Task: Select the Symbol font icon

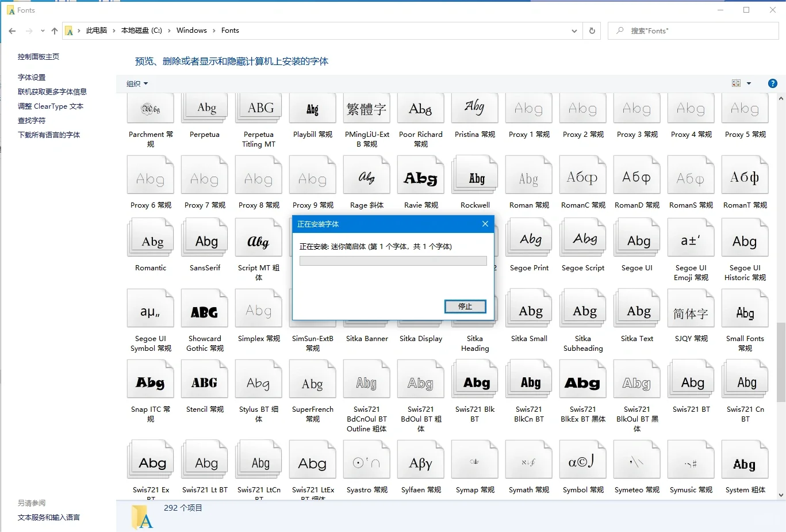Action: point(582,462)
